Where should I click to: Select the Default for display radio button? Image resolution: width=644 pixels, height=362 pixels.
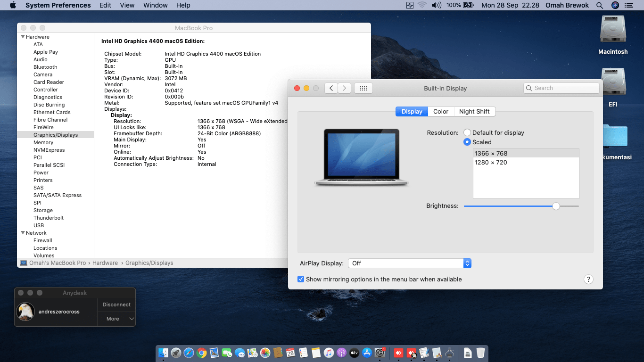click(467, 133)
